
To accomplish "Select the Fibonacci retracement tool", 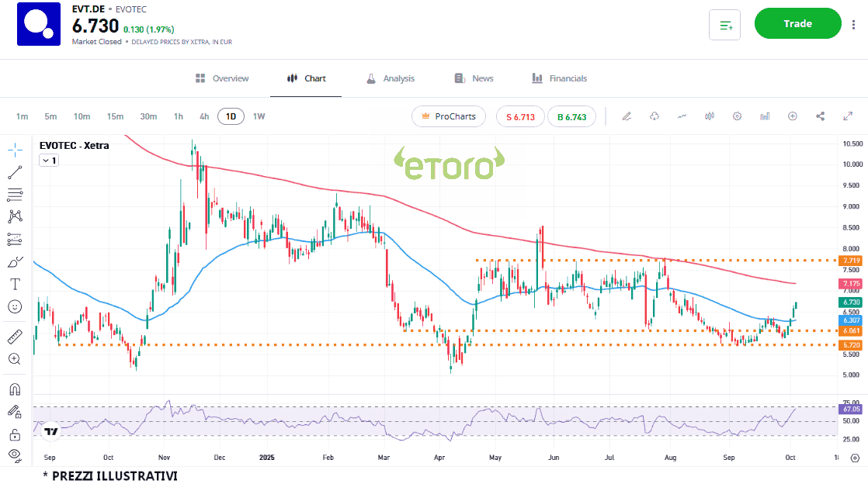I will [x=15, y=194].
